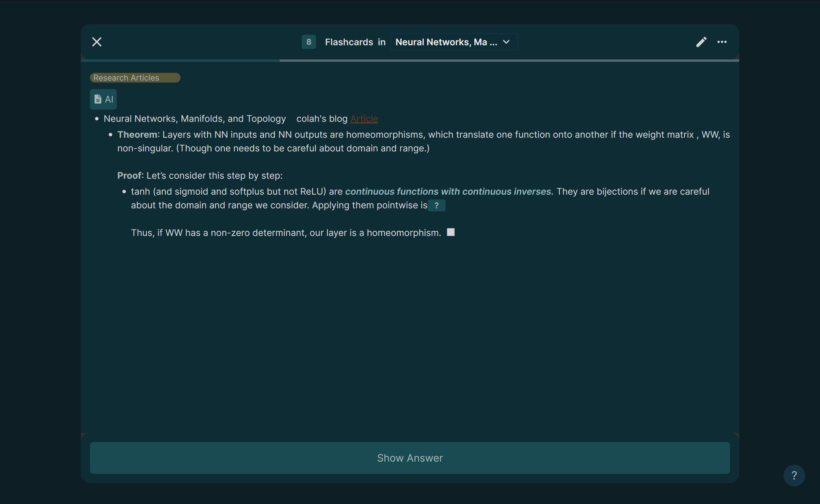The image size is (820, 504).
Task: Open the AI document chip
Action: click(103, 99)
